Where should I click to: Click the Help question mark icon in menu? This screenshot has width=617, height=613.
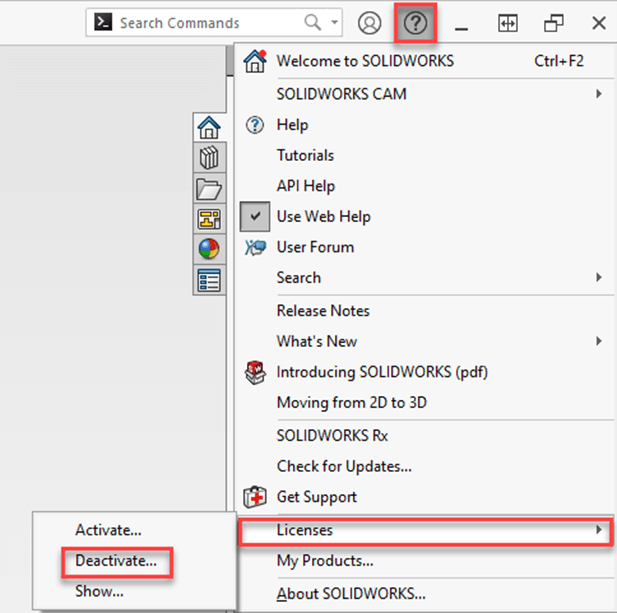coord(255,125)
